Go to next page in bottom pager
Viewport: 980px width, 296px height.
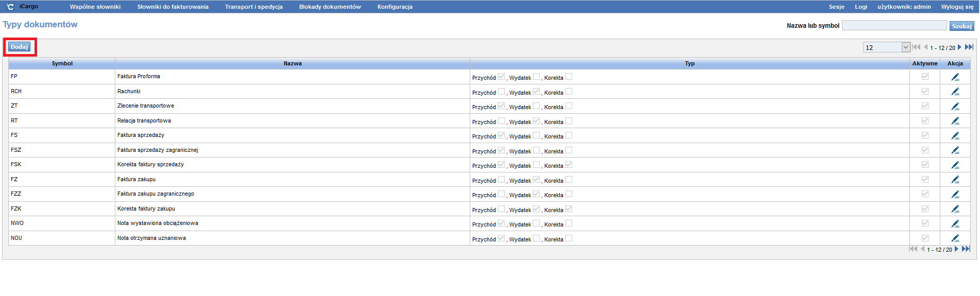(956, 249)
